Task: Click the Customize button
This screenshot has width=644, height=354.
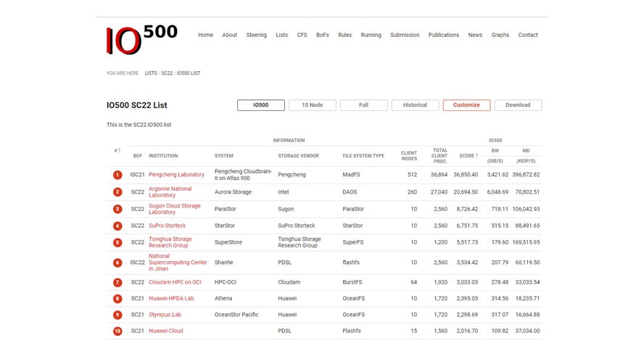Action: click(466, 105)
